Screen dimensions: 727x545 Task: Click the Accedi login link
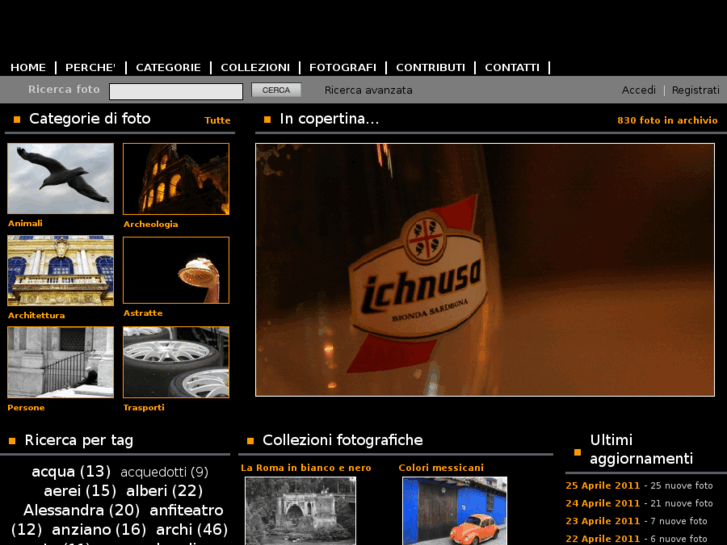(638, 90)
